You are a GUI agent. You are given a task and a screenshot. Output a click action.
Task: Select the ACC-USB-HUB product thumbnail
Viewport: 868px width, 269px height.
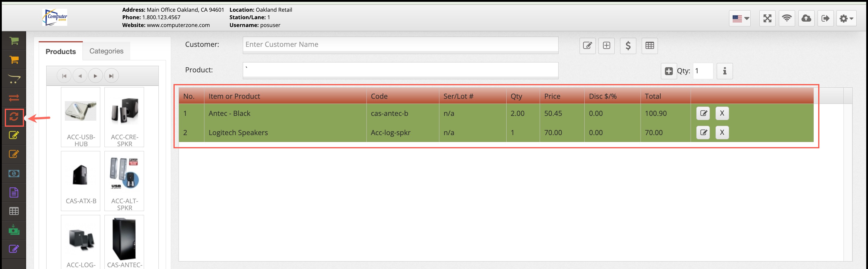[x=80, y=117]
